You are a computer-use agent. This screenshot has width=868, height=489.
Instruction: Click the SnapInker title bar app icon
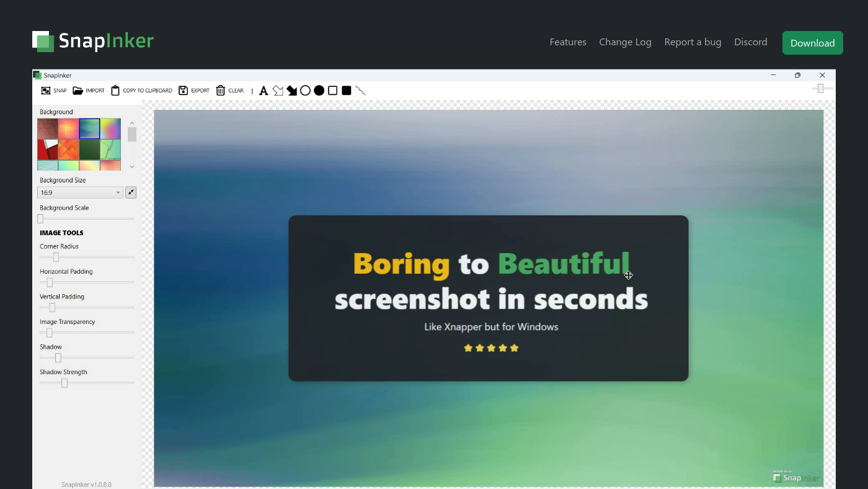pyautogui.click(x=38, y=75)
